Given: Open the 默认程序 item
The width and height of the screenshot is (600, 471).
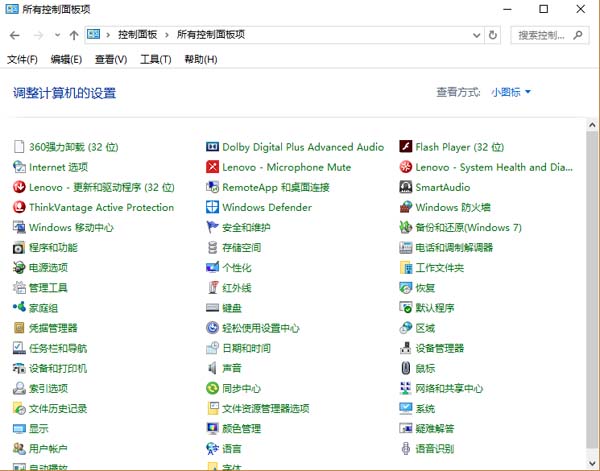Looking at the screenshot, I should coord(427,308).
